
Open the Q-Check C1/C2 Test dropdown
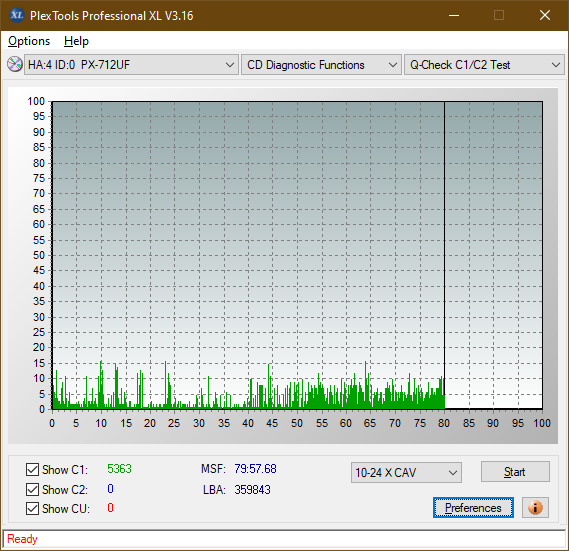coord(484,65)
